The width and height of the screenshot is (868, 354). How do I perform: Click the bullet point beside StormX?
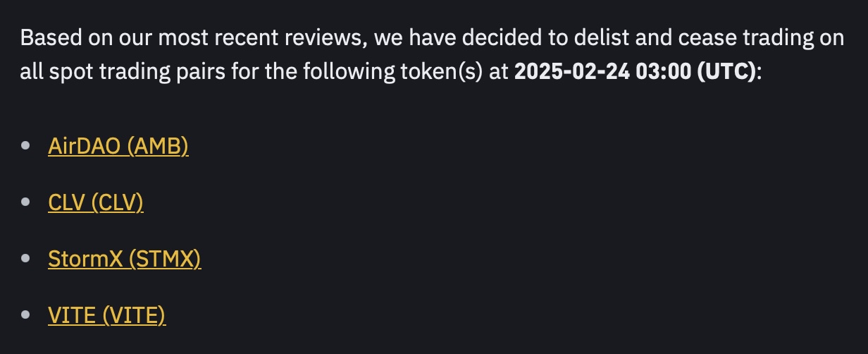[26, 259]
